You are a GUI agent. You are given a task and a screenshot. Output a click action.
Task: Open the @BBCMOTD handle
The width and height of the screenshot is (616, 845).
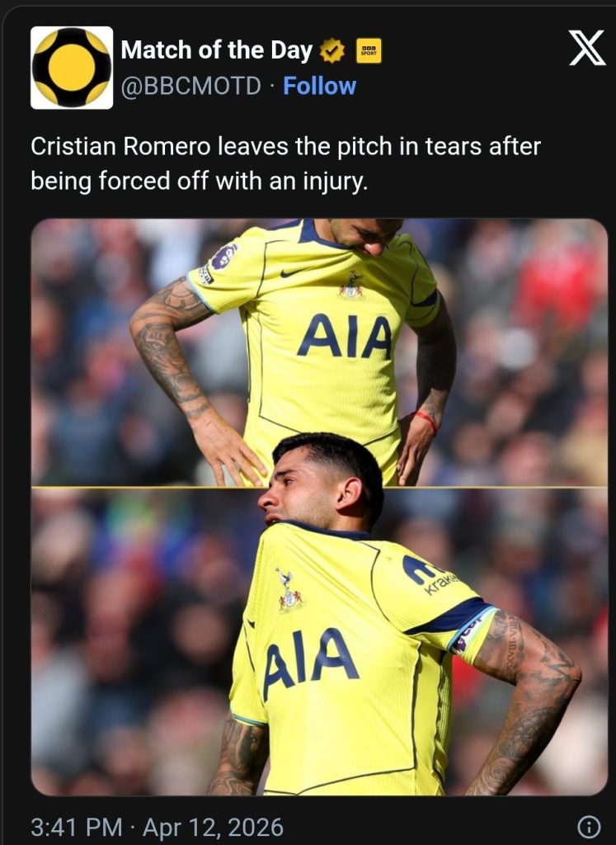[190, 86]
